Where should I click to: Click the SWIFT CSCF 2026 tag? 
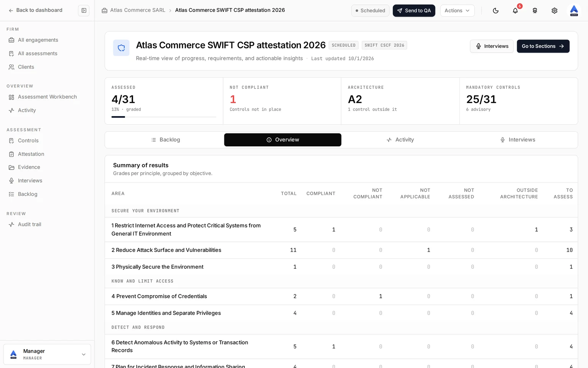(384, 45)
